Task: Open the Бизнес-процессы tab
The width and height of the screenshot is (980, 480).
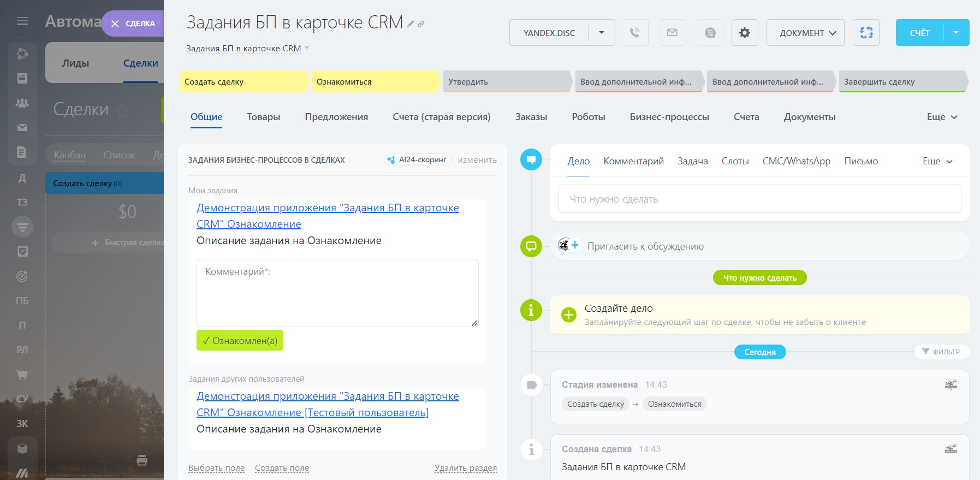Action: (x=669, y=117)
